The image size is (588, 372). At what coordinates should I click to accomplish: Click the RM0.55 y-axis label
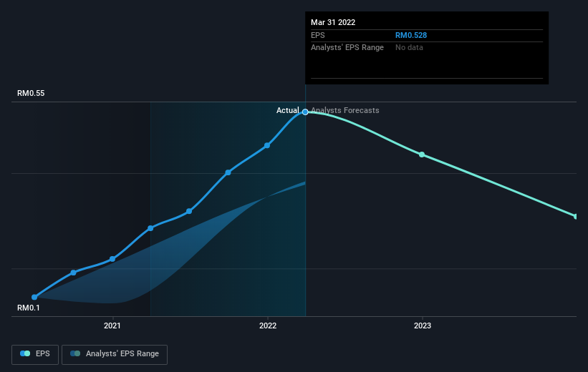(32, 94)
